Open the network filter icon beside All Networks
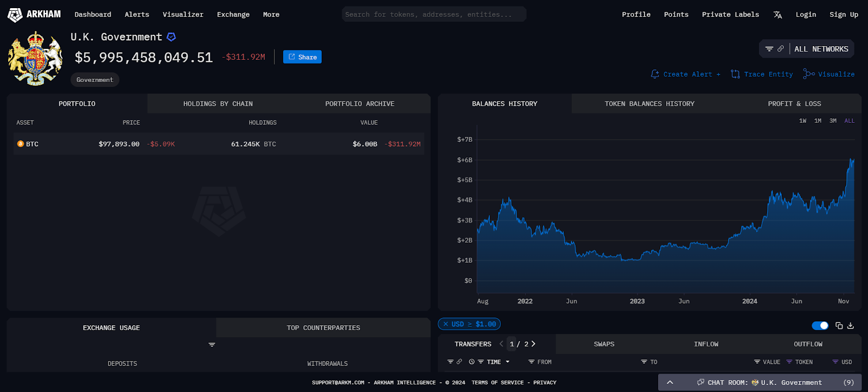The height and width of the screenshot is (392, 868). [769, 49]
